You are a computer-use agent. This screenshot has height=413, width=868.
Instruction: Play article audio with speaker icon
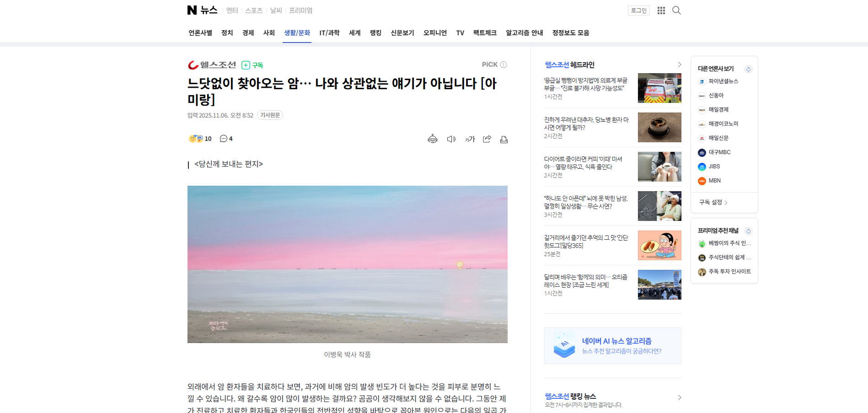pyautogui.click(x=451, y=139)
